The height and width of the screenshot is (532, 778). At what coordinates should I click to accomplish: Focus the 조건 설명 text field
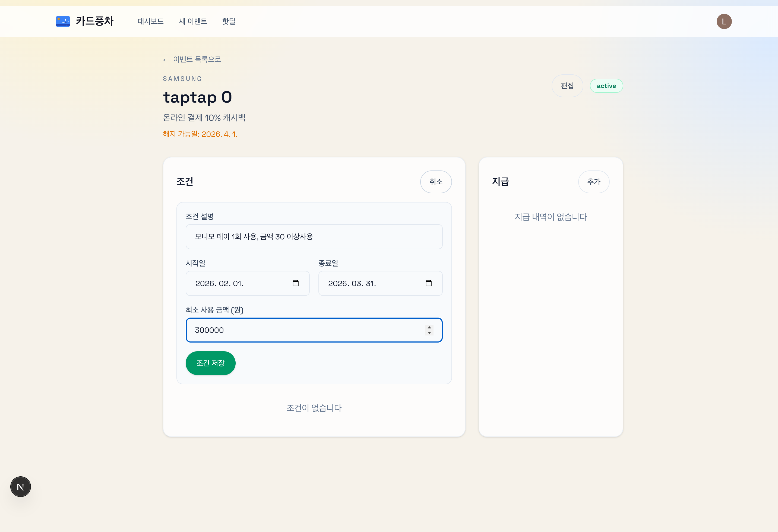[314, 237]
